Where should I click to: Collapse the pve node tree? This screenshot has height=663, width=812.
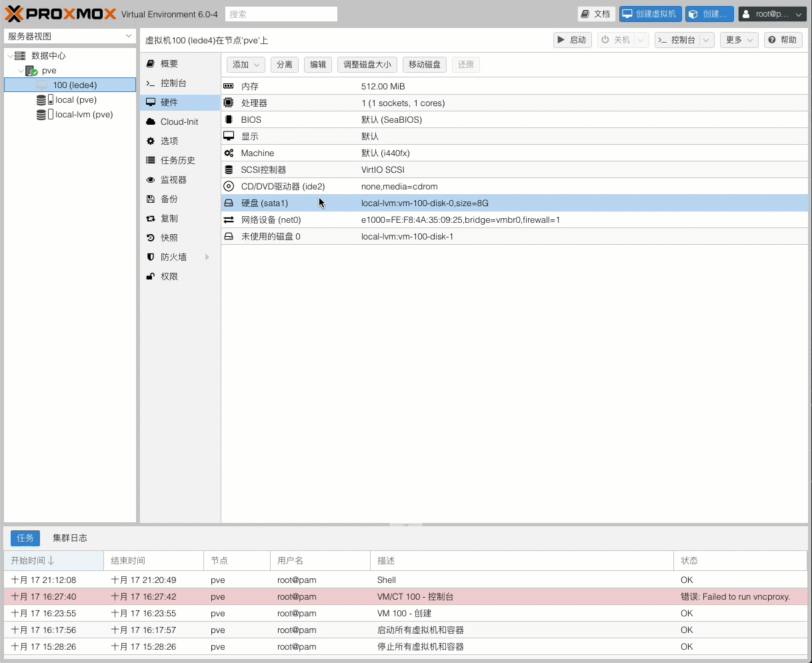21,71
